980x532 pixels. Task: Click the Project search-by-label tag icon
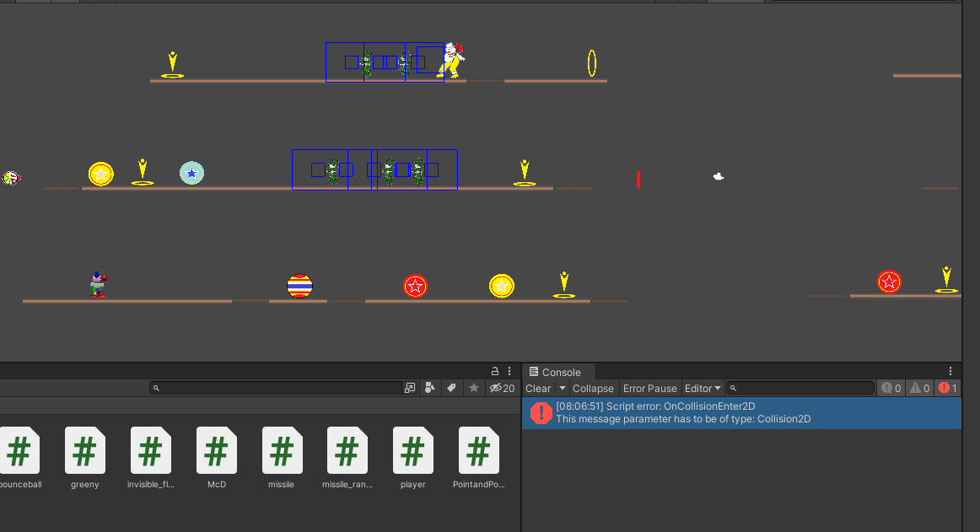(451, 388)
